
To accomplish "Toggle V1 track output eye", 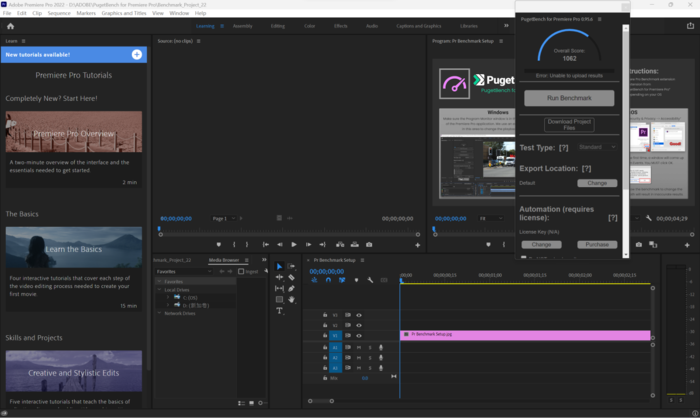I will tap(359, 335).
